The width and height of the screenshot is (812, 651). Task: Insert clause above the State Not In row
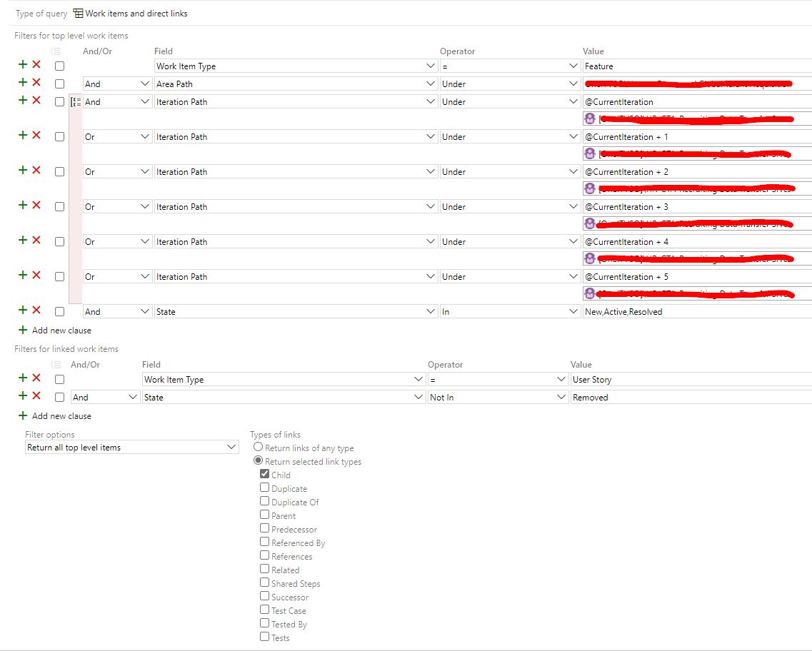click(23, 395)
